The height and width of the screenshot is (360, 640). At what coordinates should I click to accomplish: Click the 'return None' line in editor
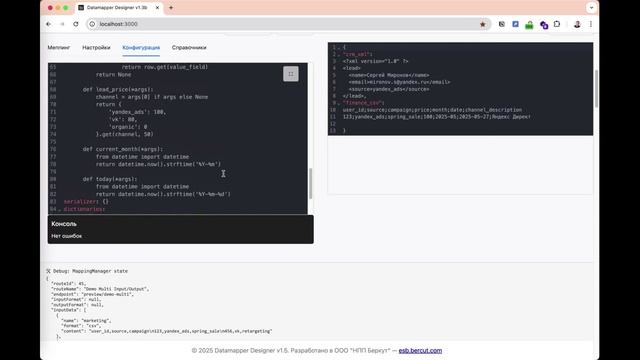[x=113, y=74]
